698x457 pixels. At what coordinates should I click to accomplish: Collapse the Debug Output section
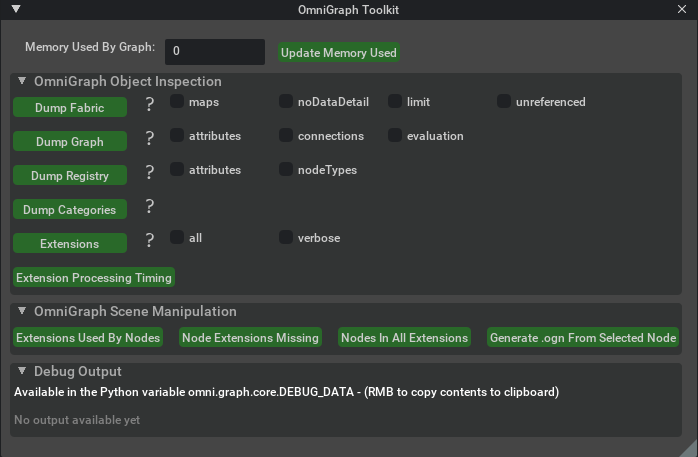point(23,371)
